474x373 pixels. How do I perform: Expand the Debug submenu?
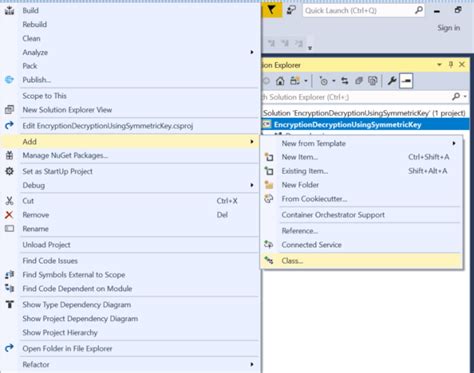point(252,185)
